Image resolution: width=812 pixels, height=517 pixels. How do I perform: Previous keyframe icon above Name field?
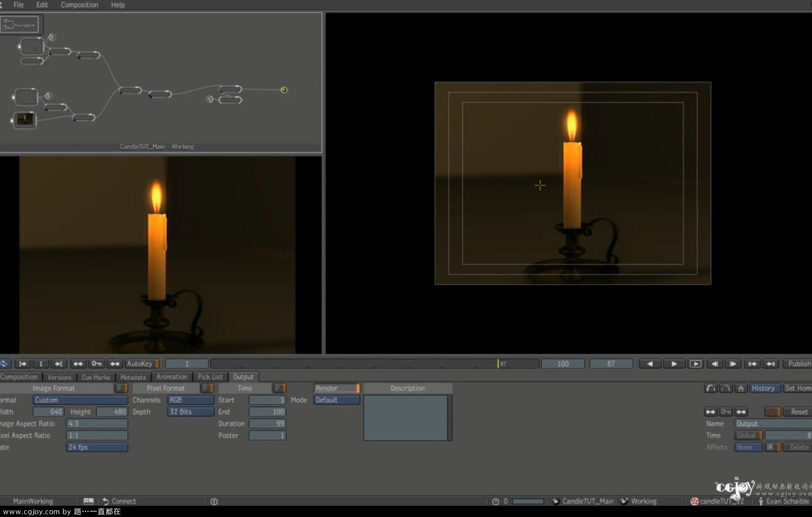click(711, 412)
